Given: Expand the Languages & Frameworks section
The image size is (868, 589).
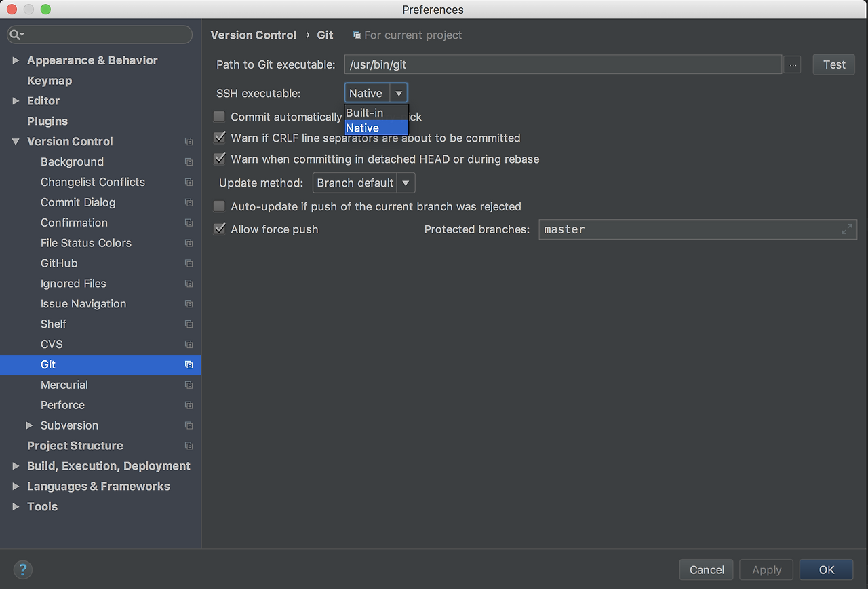Looking at the screenshot, I should click(x=16, y=487).
